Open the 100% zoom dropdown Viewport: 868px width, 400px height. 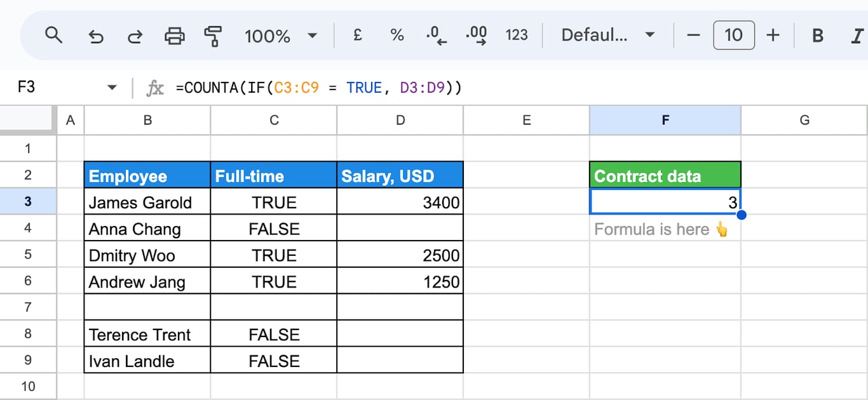(x=281, y=36)
